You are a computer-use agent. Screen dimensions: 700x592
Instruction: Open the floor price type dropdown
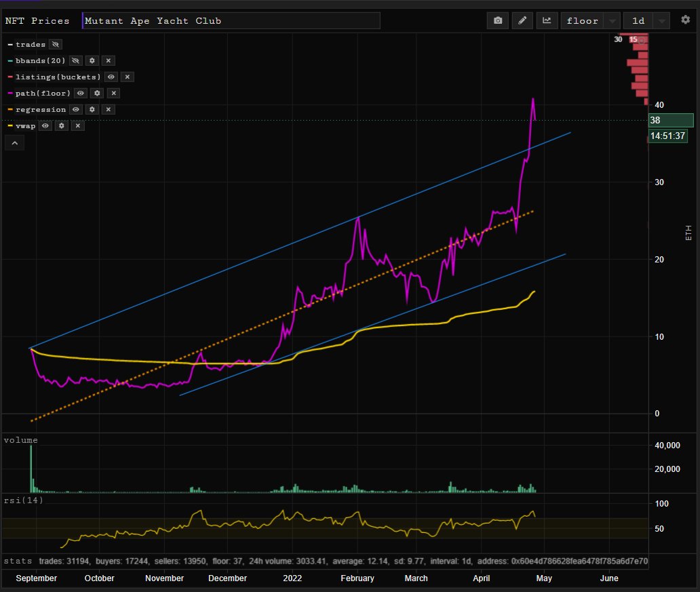pos(582,20)
